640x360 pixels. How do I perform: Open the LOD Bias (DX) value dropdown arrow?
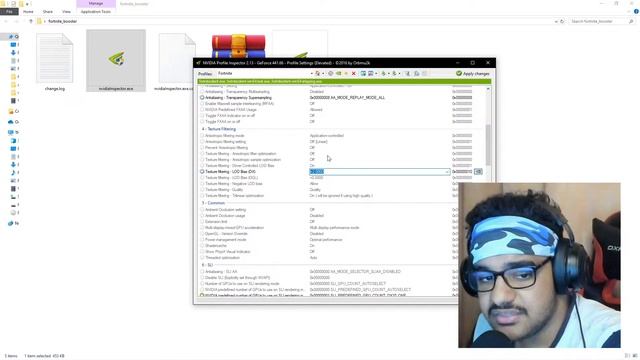(x=447, y=172)
